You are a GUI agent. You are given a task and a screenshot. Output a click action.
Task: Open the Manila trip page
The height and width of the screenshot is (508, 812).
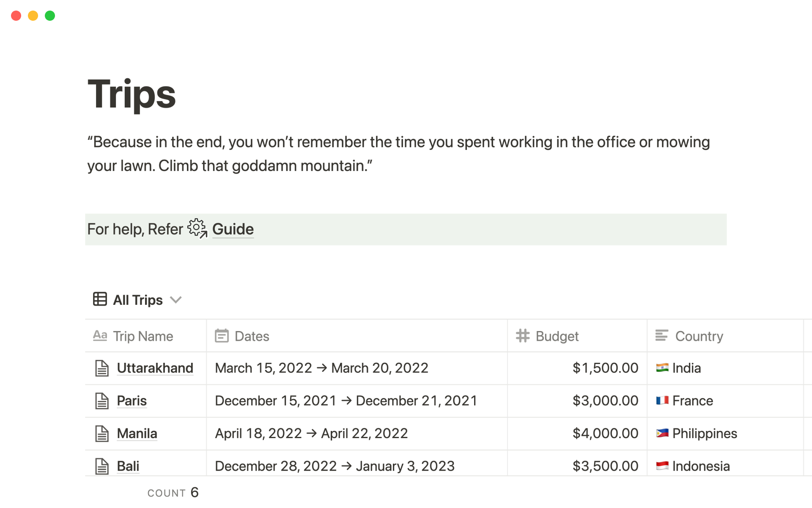click(x=137, y=433)
